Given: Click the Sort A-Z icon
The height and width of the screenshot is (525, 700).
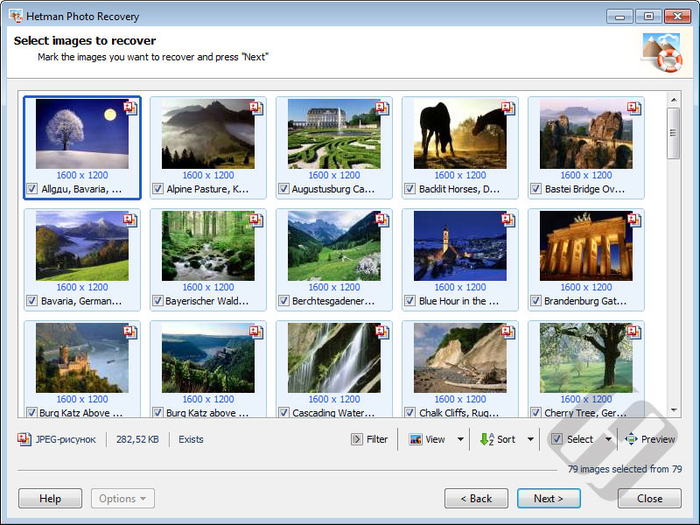Looking at the screenshot, I should 487,439.
